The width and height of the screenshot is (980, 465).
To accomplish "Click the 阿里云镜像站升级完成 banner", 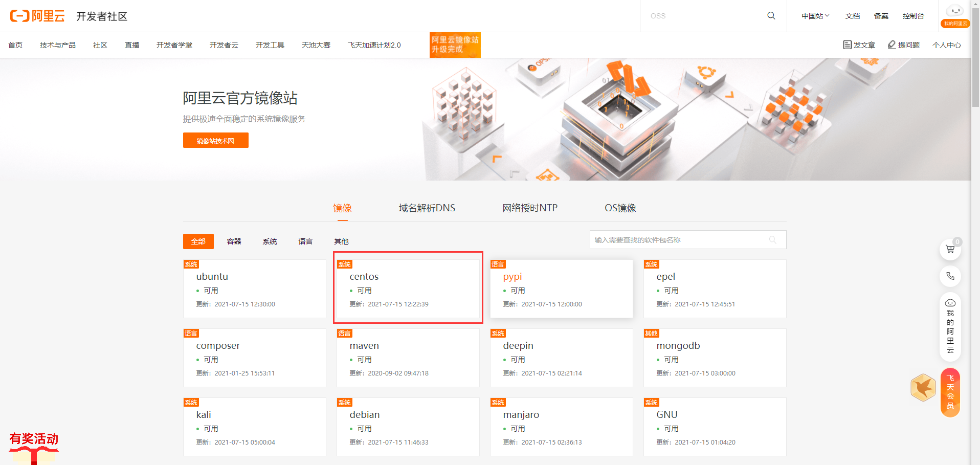I will click(x=455, y=45).
